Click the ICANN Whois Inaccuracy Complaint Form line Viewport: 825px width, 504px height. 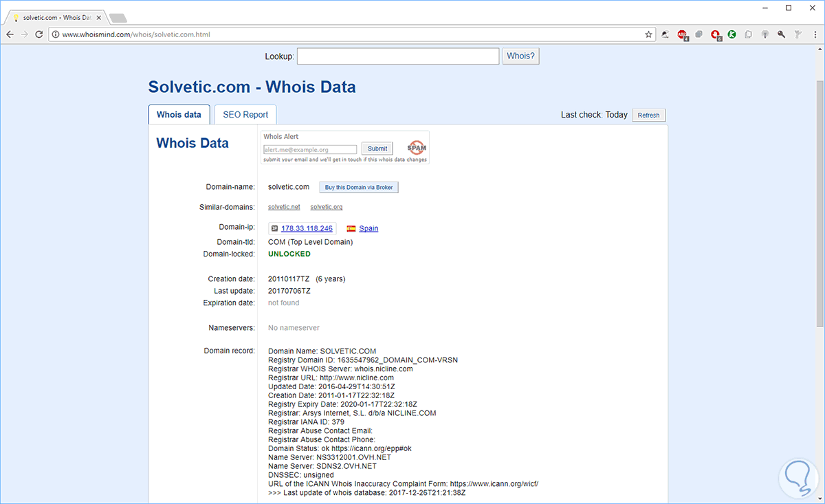(403, 484)
